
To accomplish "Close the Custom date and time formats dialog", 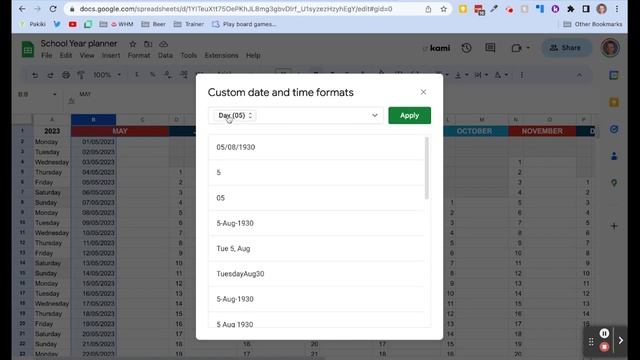I will 423,92.
